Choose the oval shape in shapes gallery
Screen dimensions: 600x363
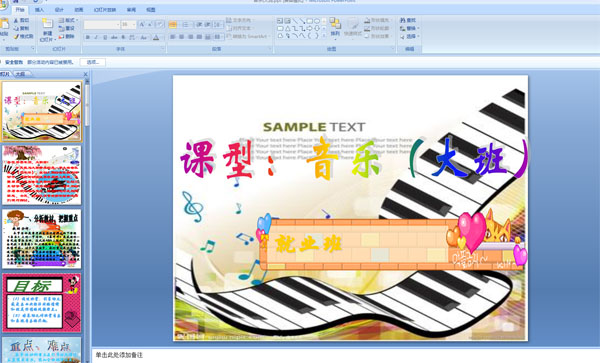pos(317,21)
